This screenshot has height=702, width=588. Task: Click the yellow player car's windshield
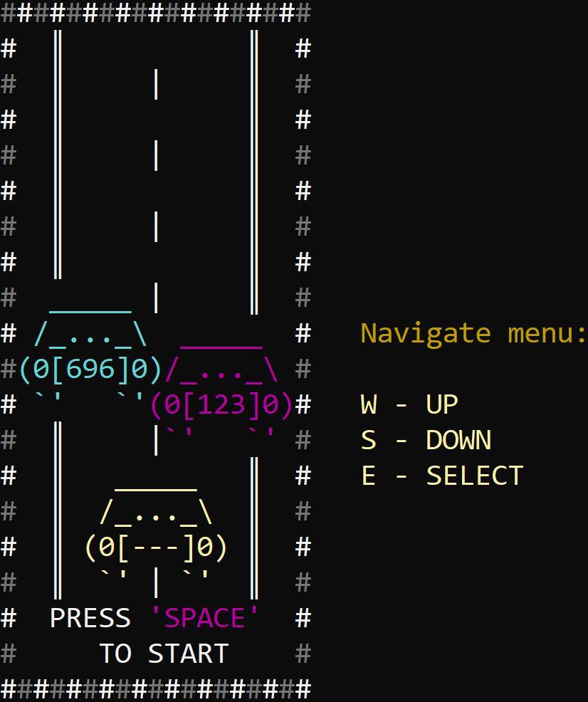tap(156, 512)
